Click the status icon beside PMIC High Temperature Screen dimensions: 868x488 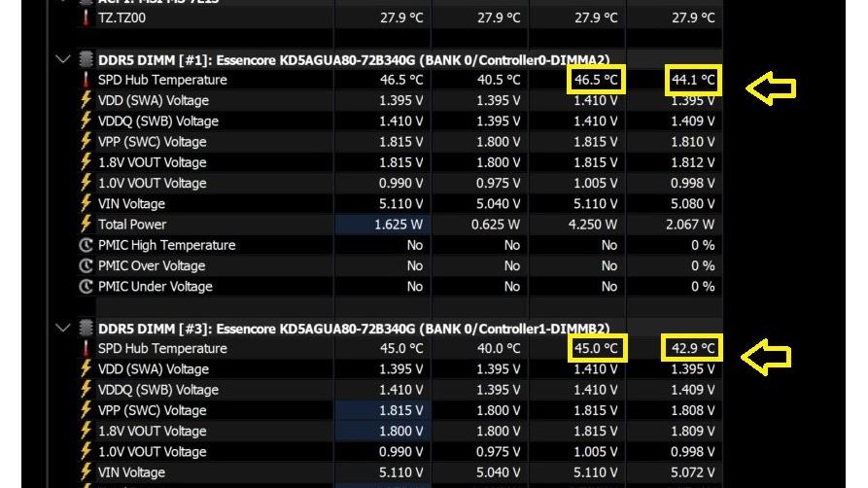click(86, 245)
